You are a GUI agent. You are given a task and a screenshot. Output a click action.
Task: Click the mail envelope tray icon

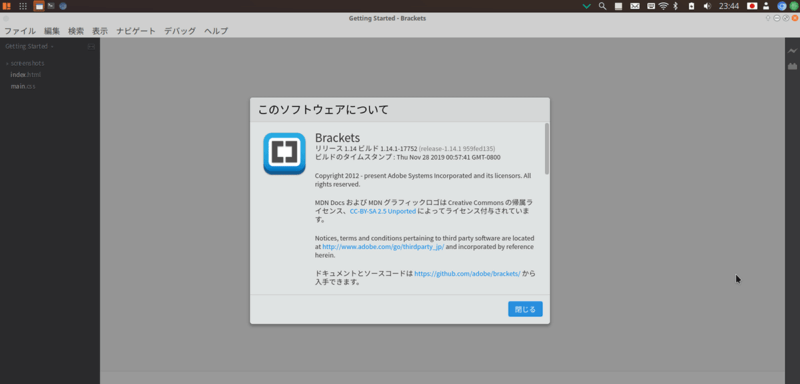coord(635,6)
